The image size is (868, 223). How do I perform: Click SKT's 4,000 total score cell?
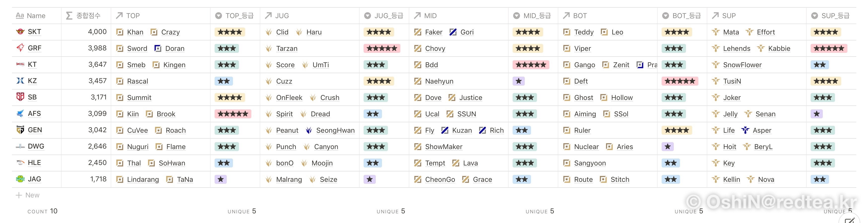tap(97, 32)
